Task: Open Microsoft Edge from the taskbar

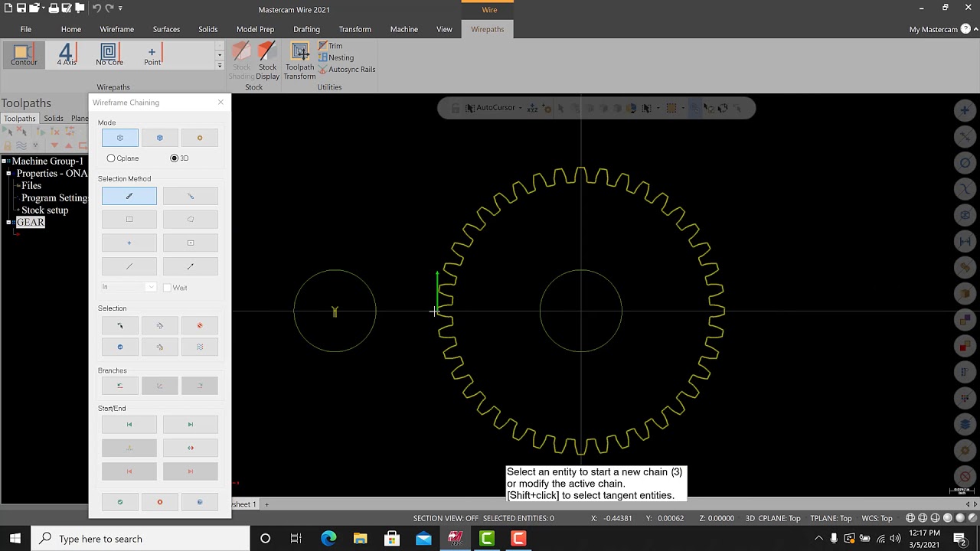Action: point(328,539)
